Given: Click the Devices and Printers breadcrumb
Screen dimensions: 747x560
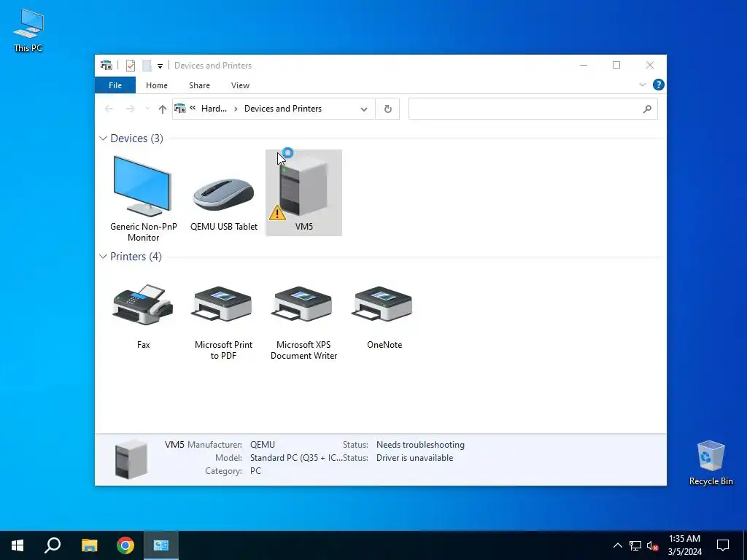Looking at the screenshot, I should [x=283, y=109].
